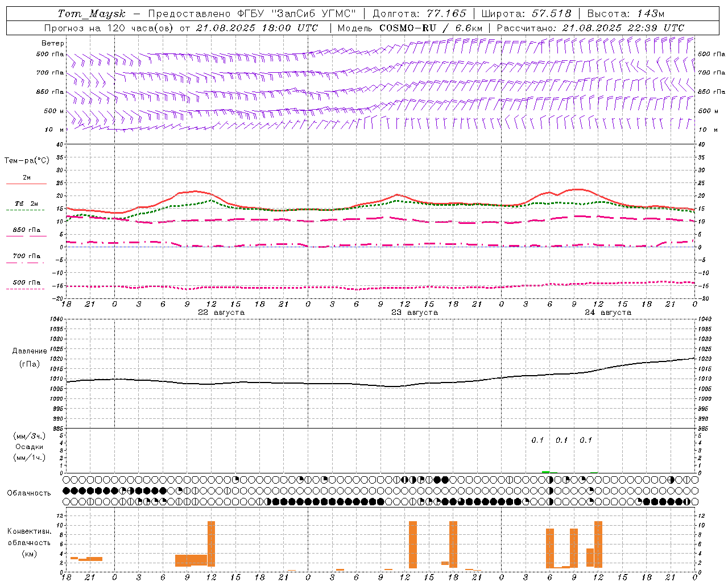Click the date label 24 августа
728x582 pixels.
[608, 313]
